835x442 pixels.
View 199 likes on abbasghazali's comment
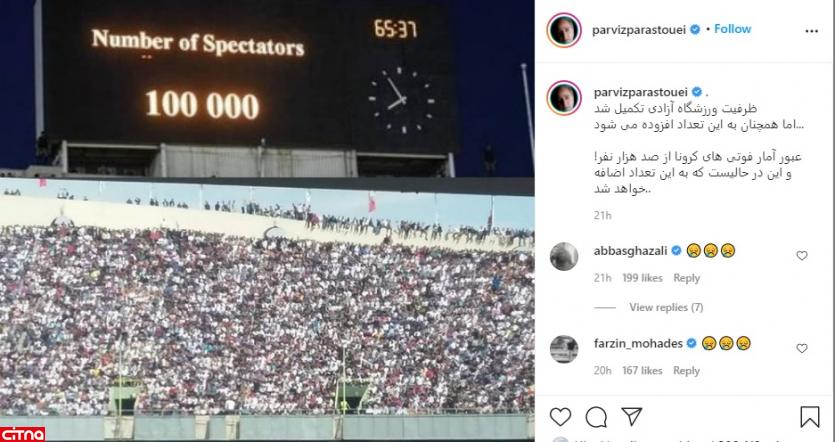click(642, 278)
